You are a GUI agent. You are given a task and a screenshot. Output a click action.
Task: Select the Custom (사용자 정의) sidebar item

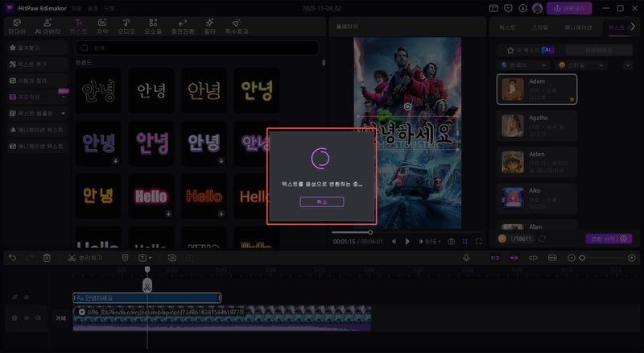click(x=37, y=81)
